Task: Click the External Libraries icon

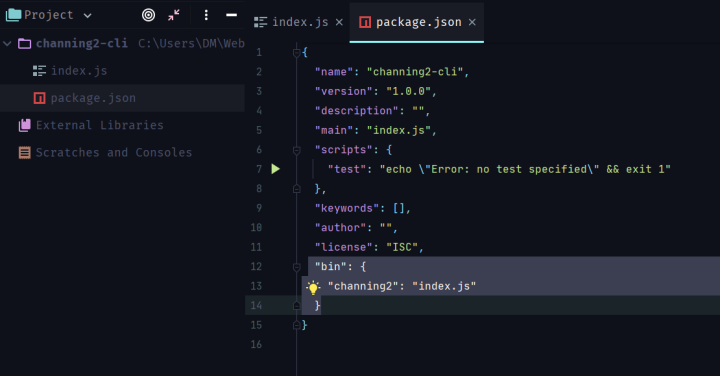Action: pyautogui.click(x=25, y=125)
